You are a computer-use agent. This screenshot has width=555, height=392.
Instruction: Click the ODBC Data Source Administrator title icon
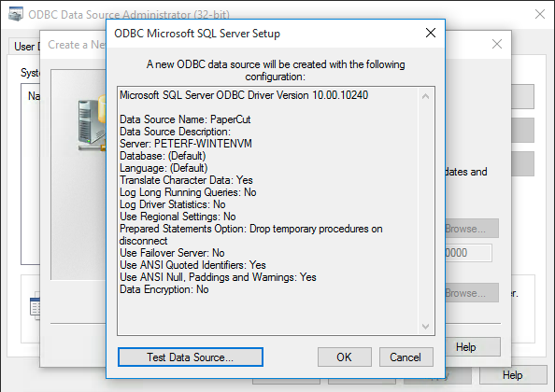[x=16, y=14]
